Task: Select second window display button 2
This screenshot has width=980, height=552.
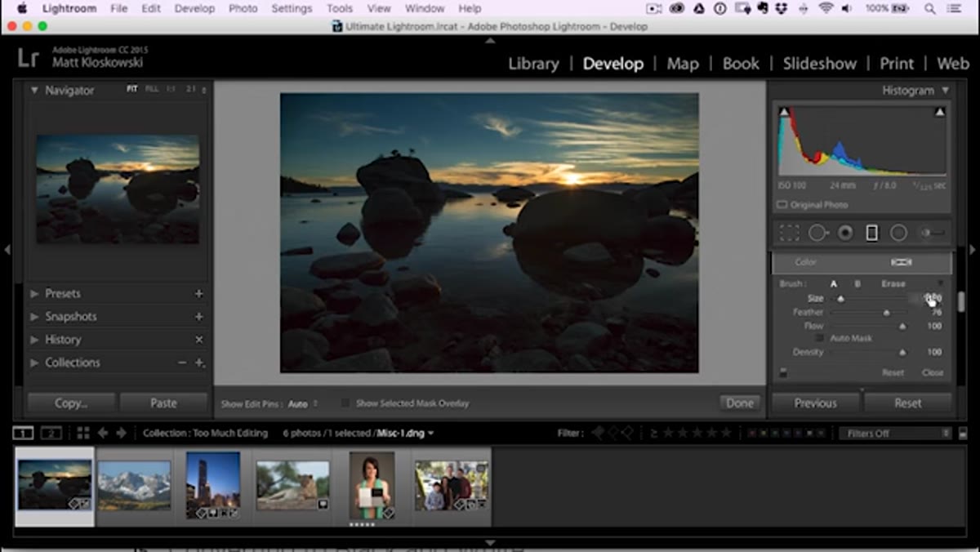Action: (x=51, y=433)
